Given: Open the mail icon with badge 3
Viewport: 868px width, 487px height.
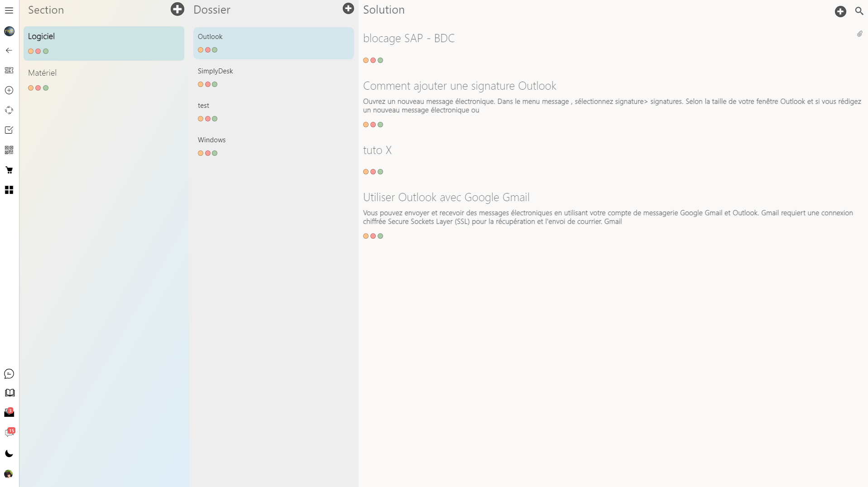Looking at the screenshot, I should (9, 413).
